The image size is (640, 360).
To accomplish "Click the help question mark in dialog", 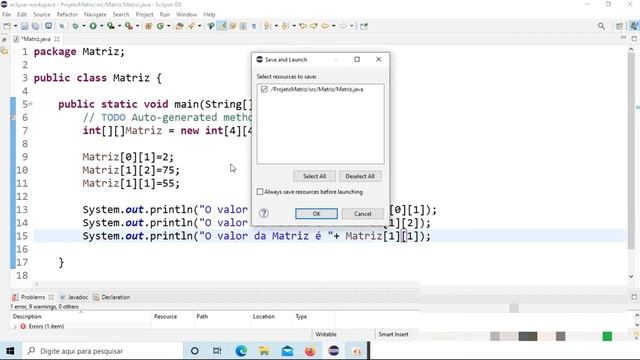I will pos(264,213).
